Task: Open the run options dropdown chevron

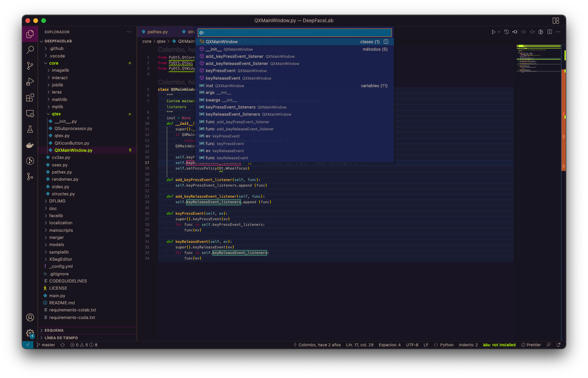Action: click(x=499, y=32)
